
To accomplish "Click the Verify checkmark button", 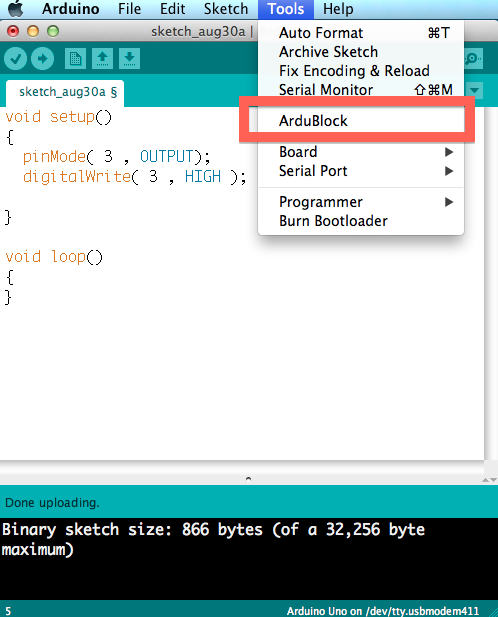I will 15,59.
